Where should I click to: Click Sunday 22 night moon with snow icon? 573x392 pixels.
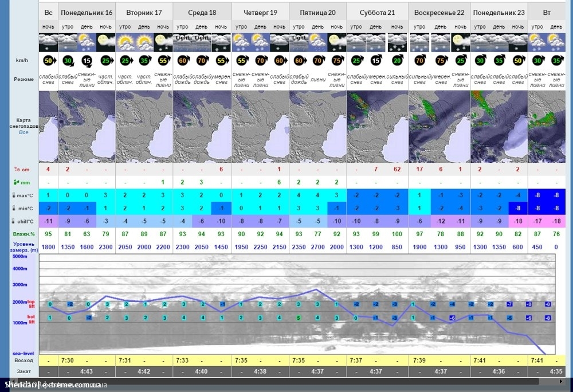[460, 41]
